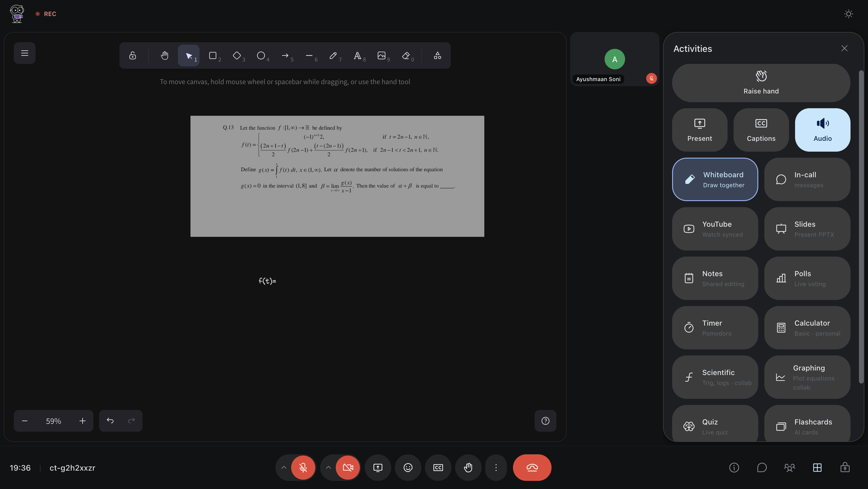Select the Hand pan tool
868x489 pixels.
pos(165,55)
